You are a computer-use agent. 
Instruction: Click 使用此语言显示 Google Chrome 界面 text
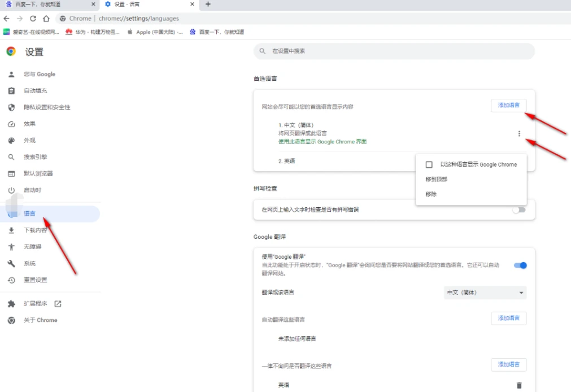tap(322, 142)
